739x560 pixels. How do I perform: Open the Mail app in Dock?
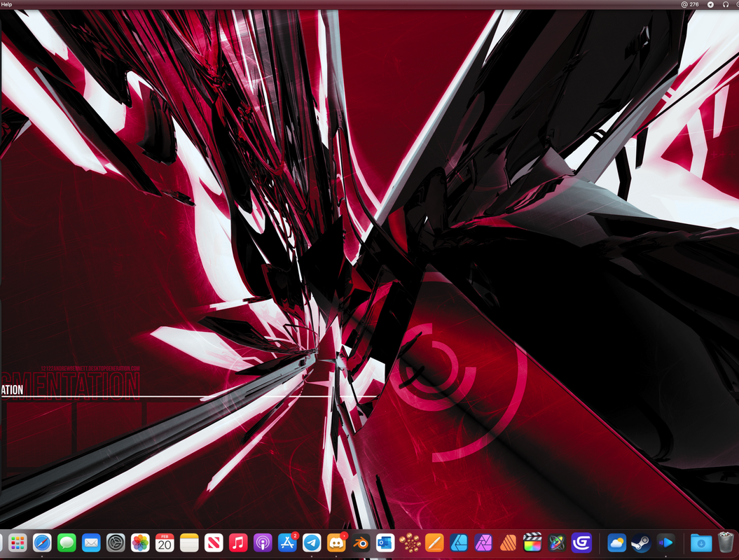(91, 543)
